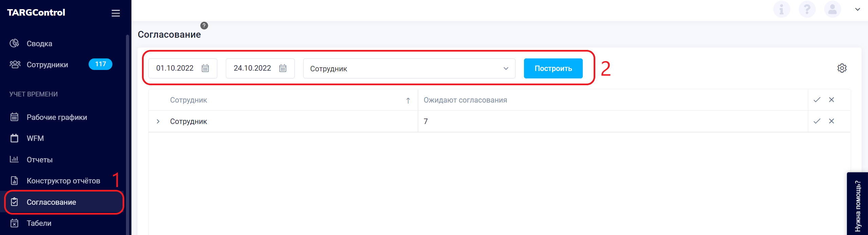Click the help question mark beside Согласование title
The height and width of the screenshot is (235, 868).
(204, 25)
